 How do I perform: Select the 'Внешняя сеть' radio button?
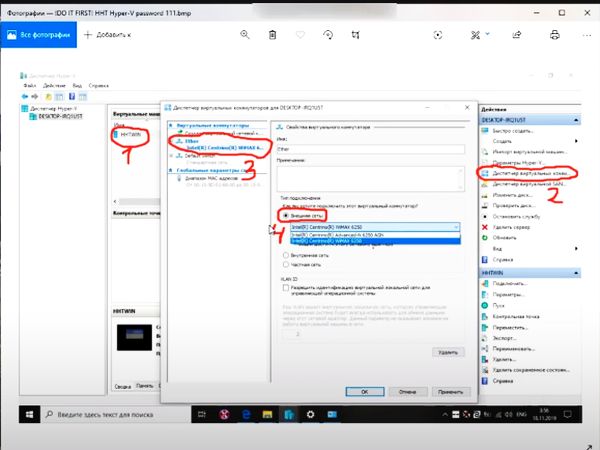pos(285,216)
